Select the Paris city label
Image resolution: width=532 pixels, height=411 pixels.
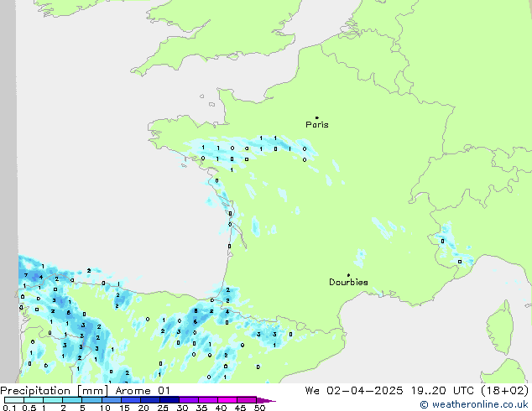point(317,125)
